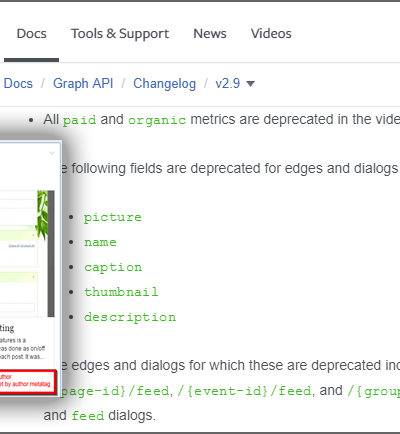Open the Videos tab
This screenshot has height=434, width=400.
pos(271,34)
